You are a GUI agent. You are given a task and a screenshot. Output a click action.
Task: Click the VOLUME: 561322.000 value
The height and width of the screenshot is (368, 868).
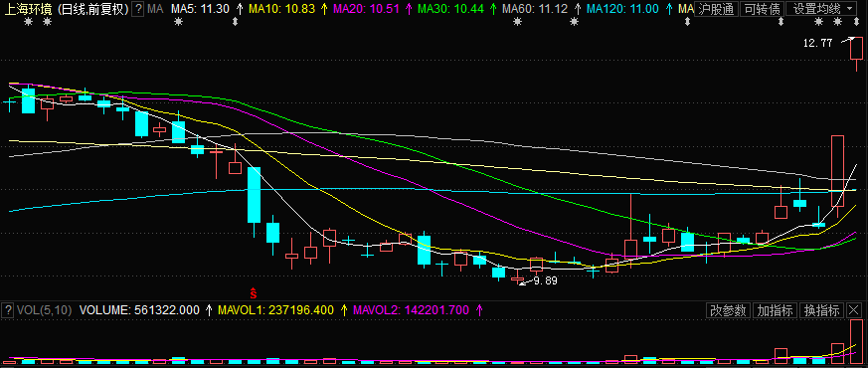tap(139, 310)
